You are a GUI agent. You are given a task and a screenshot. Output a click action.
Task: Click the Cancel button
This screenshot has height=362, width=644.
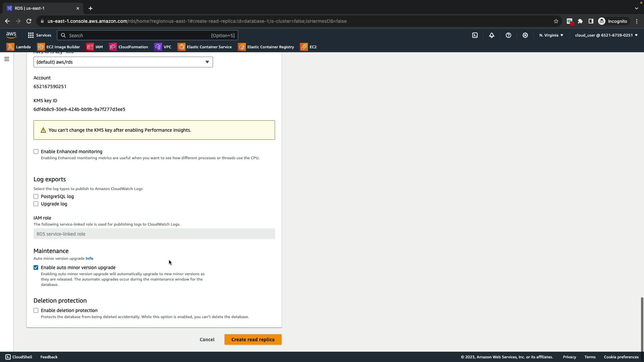(207, 340)
